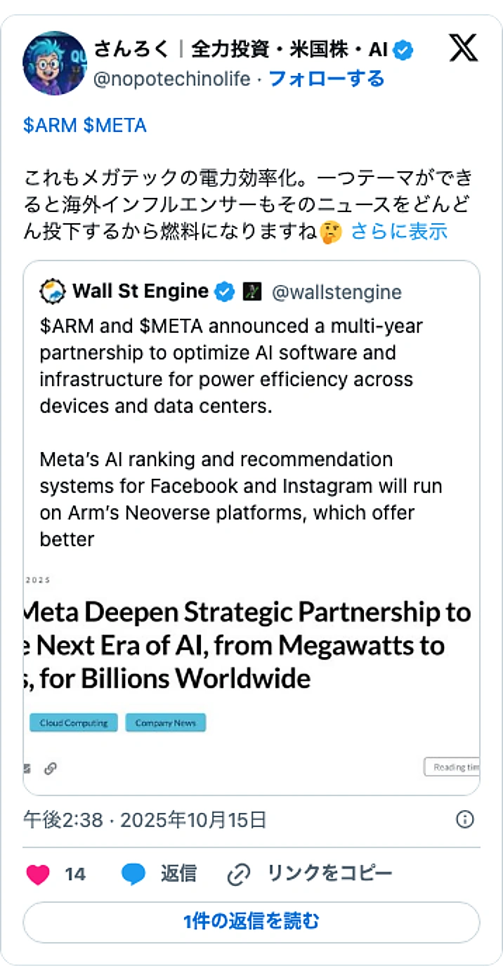Screen dimensions: 503x980
Task: Open 1件の返信を読む to read the reply
Action: (251, 922)
